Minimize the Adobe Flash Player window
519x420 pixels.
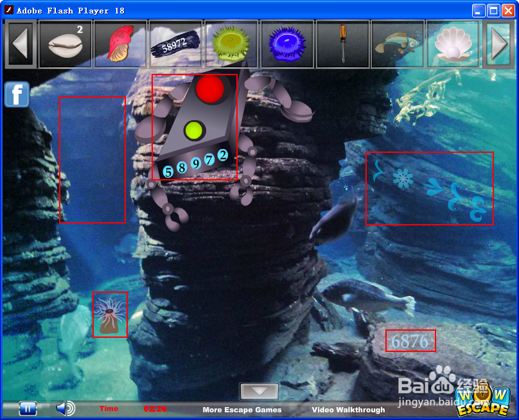[479, 10]
